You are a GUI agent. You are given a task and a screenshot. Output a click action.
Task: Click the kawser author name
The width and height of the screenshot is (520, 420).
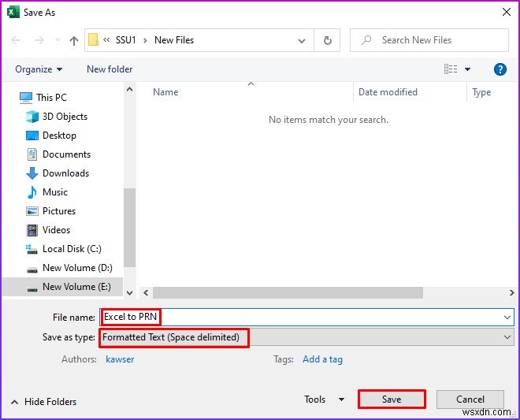click(x=120, y=359)
